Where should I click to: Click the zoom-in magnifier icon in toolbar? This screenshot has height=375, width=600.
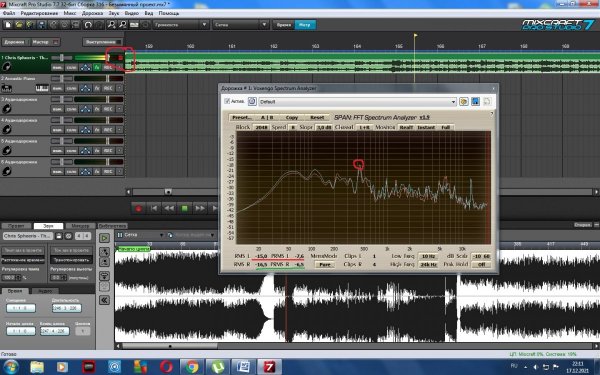pyautogui.click(x=111, y=25)
